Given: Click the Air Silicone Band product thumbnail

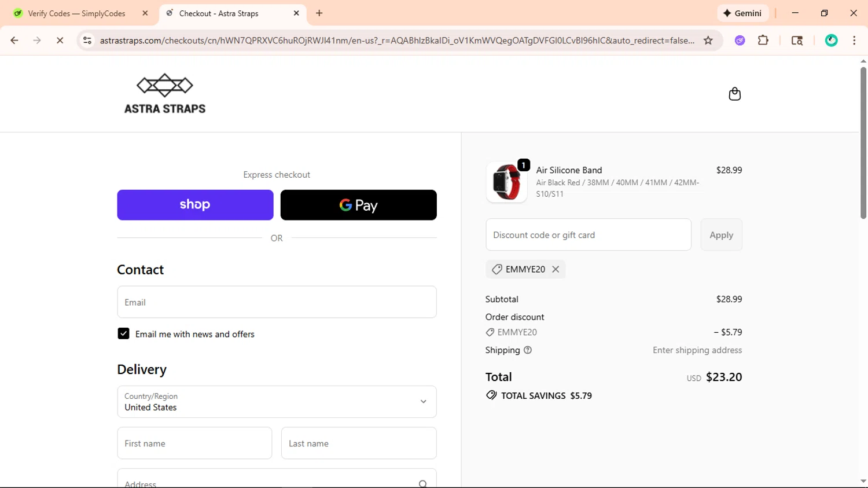Looking at the screenshot, I should 506,182.
